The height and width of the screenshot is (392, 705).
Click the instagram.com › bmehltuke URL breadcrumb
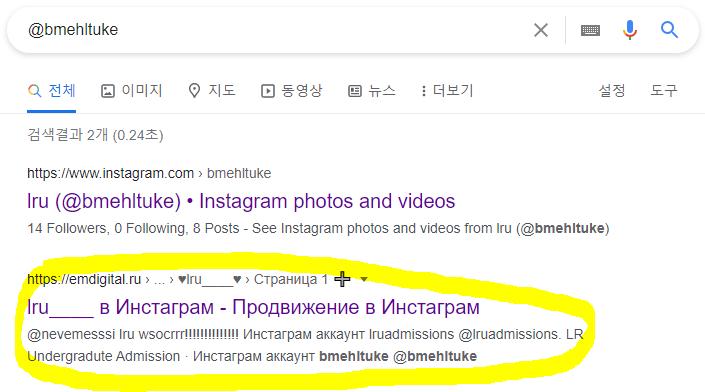tap(149, 173)
